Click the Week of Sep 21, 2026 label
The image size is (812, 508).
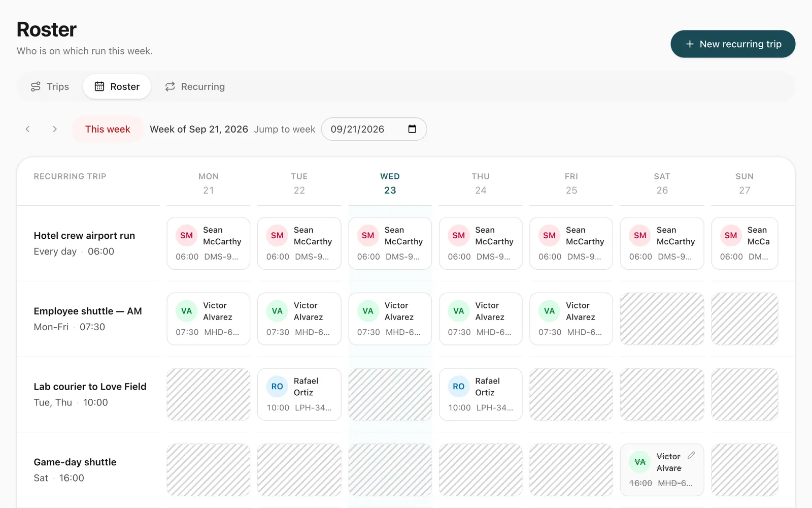click(x=199, y=129)
